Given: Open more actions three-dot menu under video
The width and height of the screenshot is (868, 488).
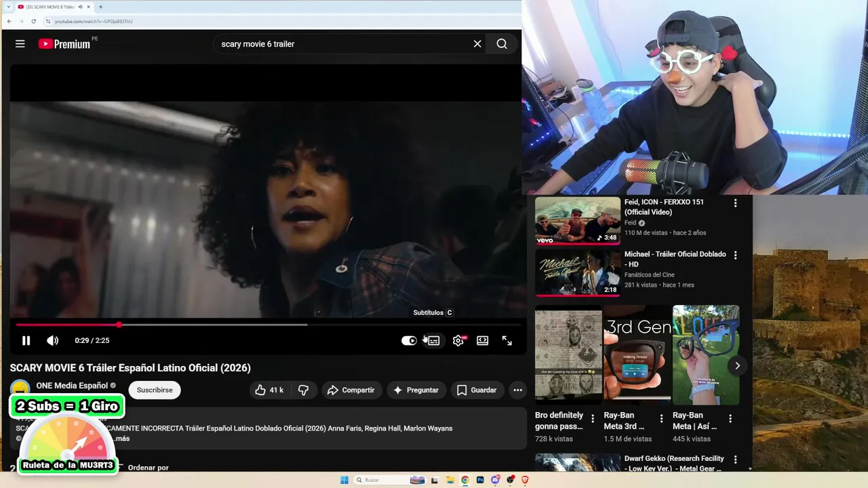Looking at the screenshot, I should (x=517, y=390).
